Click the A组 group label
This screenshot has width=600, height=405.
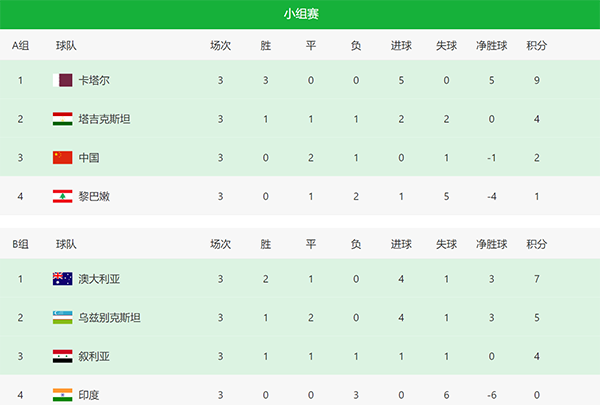[20, 46]
